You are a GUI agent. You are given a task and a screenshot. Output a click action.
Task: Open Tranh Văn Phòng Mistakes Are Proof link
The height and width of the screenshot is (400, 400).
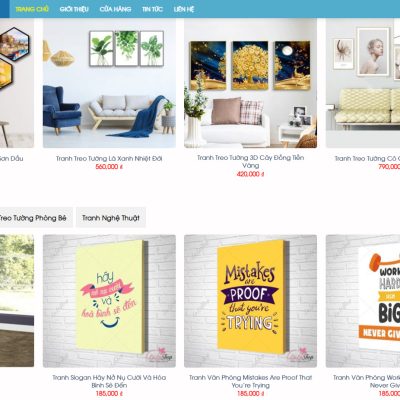(x=250, y=381)
